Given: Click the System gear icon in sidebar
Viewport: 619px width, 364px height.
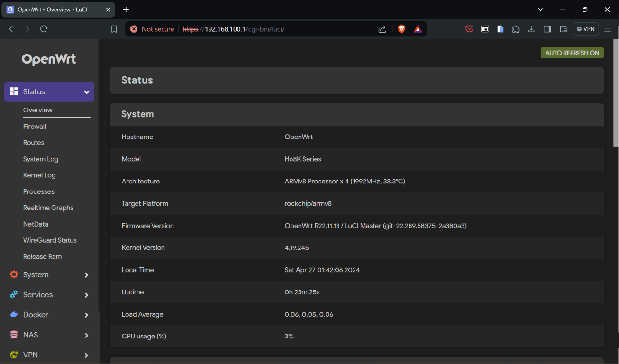Looking at the screenshot, I should (14, 274).
